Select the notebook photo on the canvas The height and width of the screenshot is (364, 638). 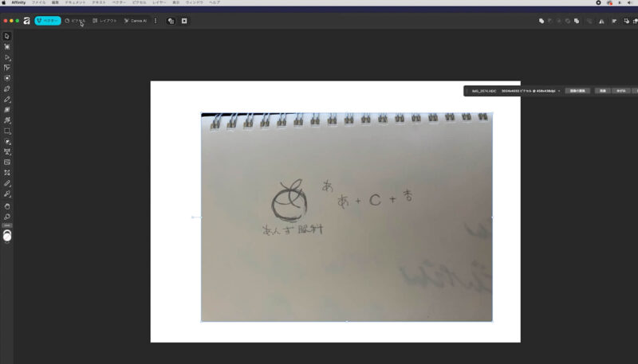click(x=347, y=217)
